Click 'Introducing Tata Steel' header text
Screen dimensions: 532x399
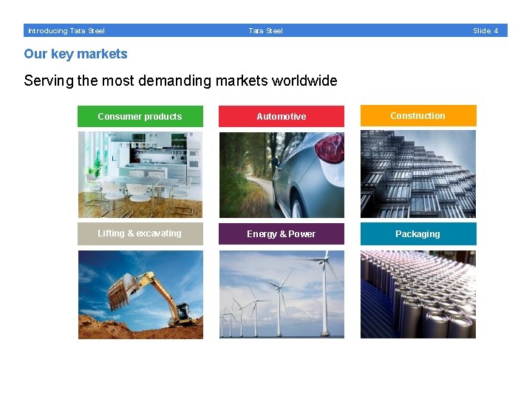click(66, 31)
